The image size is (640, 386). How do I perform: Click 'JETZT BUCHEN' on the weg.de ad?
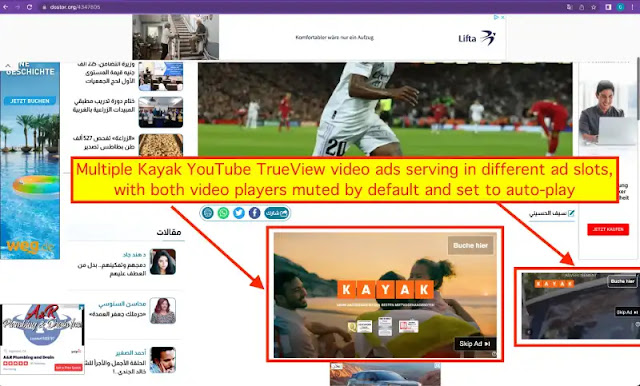coord(30,101)
